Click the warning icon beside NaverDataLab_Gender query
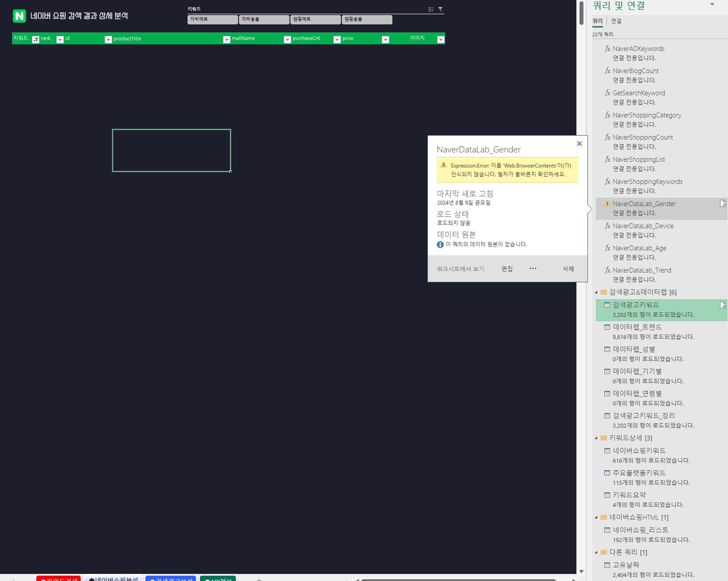Viewport: 728px width, 581px height. pos(607,204)
